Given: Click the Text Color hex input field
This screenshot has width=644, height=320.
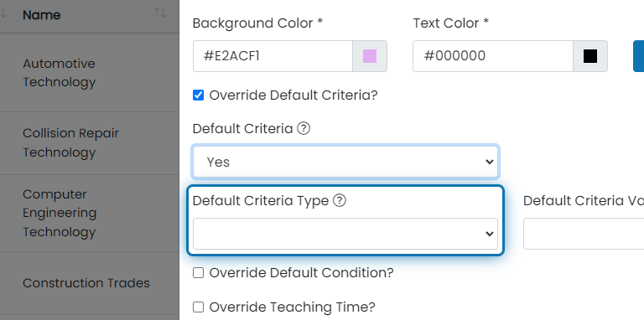Looking at the screenshot, I should click(x=493, y=56).
